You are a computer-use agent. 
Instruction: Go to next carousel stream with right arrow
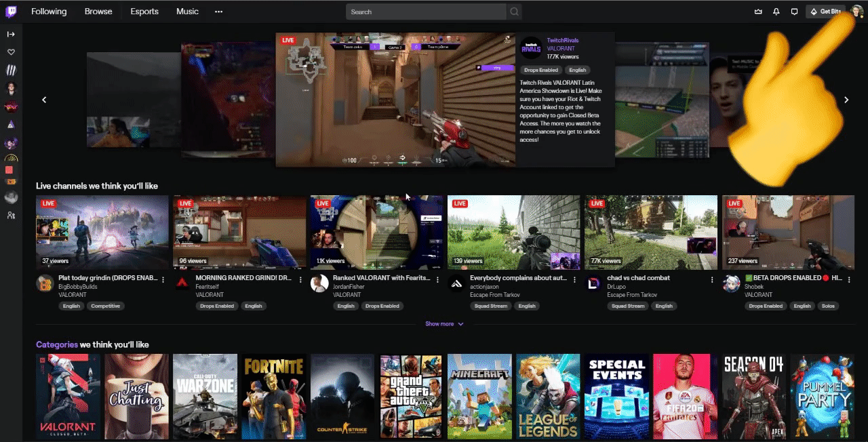pyautogui.click(x=846, y=100)
